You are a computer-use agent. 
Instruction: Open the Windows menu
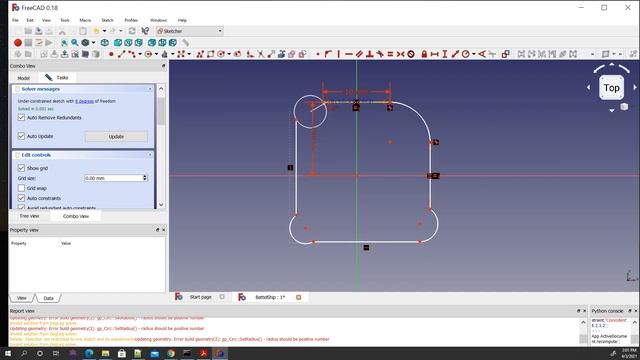(x=158, y=20)
